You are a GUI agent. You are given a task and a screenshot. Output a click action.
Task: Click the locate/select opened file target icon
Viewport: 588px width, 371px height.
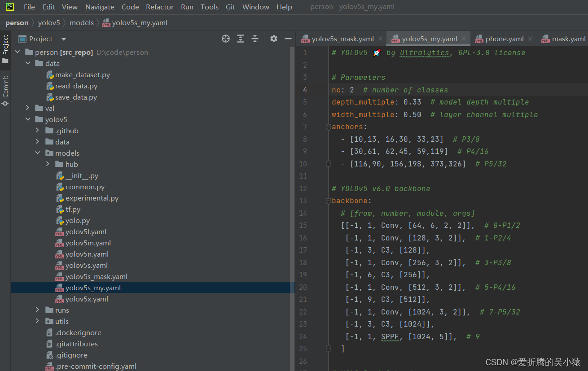tap(226, 39)
